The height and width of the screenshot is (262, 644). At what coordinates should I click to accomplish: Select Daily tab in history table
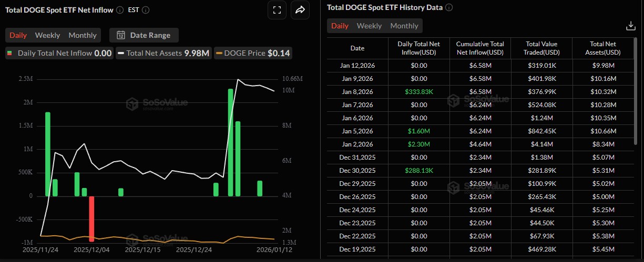340,26
